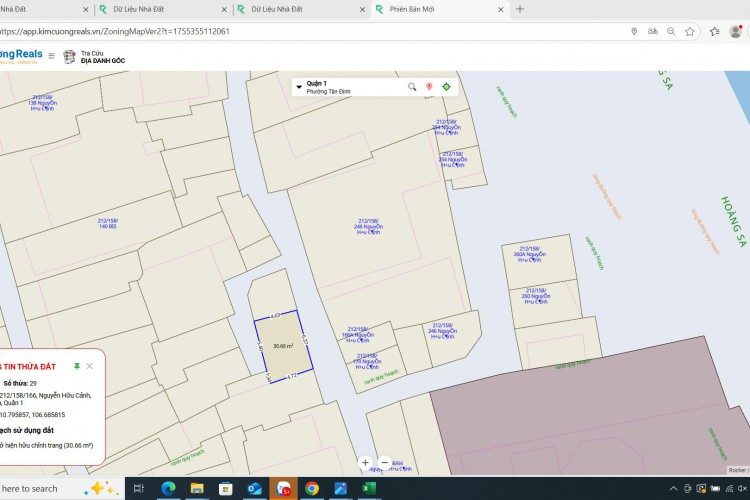
Task: Click the red location pin icon
Action: coord(429,87)
